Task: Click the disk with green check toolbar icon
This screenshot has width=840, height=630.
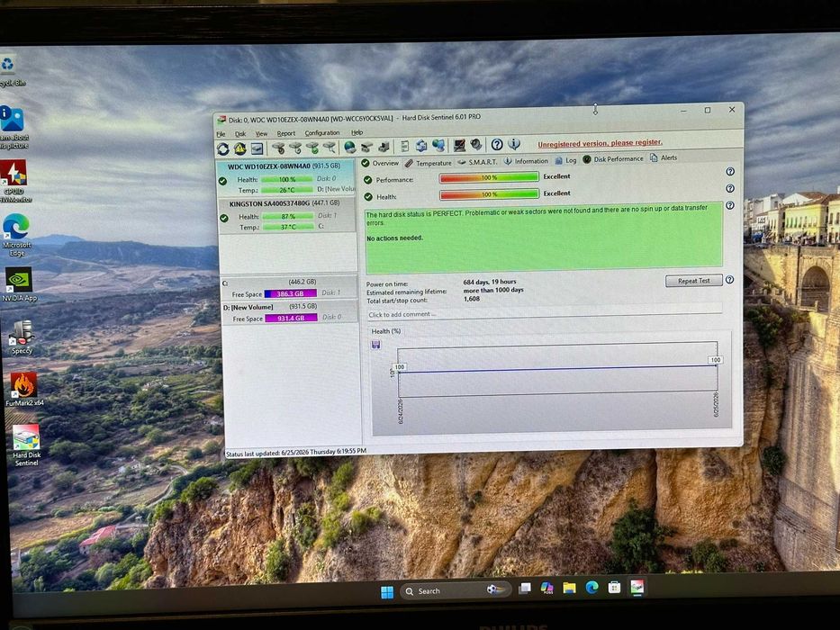Action: (x=312, y=148)
